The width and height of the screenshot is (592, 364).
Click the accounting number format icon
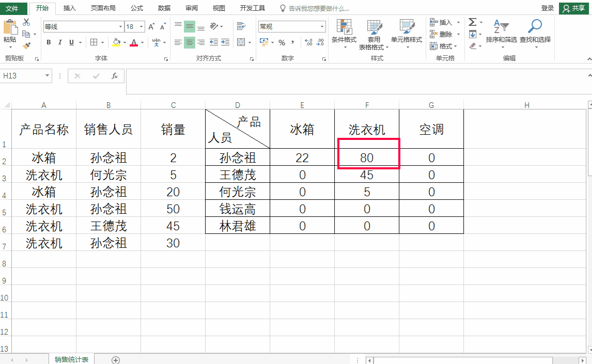[264, 42]
